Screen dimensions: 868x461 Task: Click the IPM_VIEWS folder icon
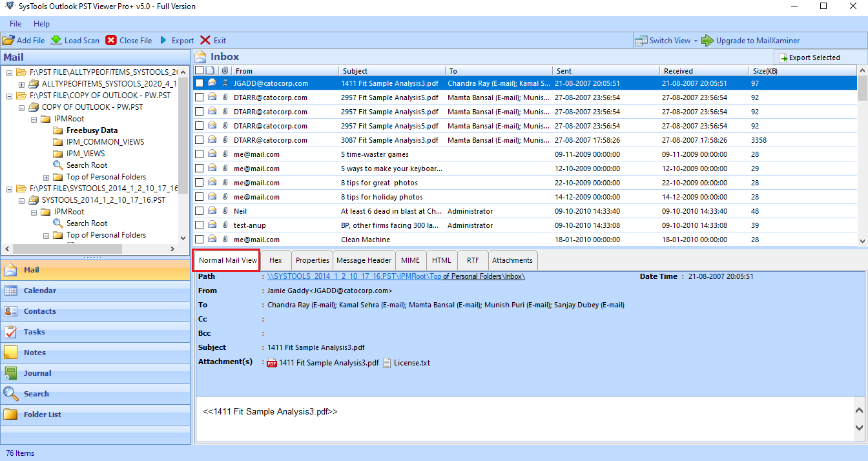click(x=58, y=154)
